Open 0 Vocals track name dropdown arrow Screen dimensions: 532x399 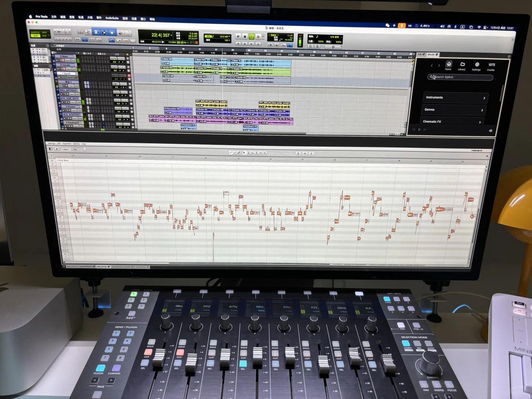[76, 65]
